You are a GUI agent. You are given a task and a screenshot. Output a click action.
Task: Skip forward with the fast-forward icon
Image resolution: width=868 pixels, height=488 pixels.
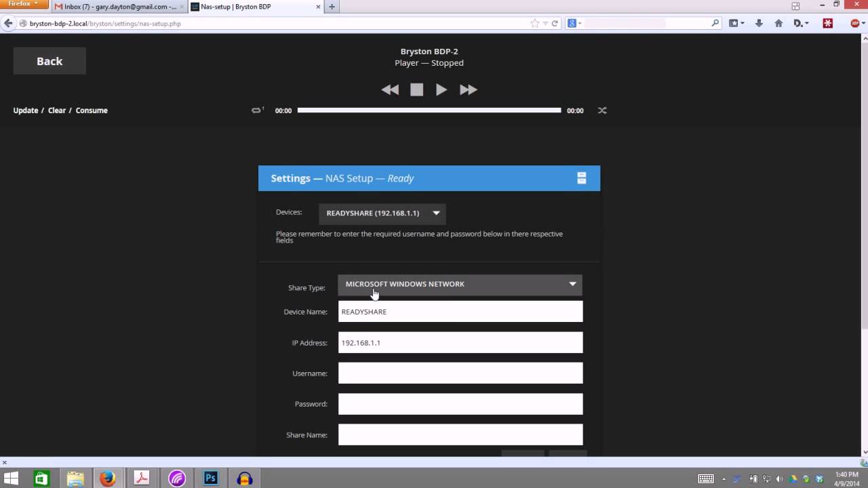(469, 89)
